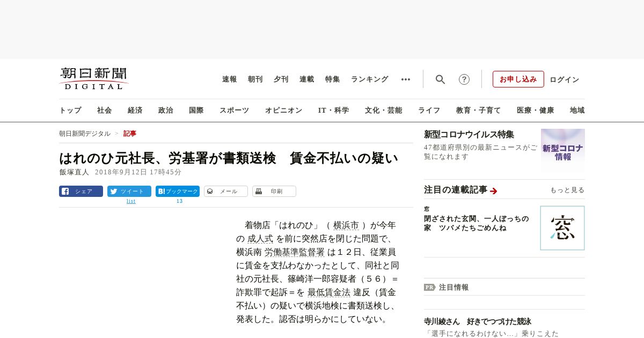Open the 窓 series thumbnail

(x=562, y=228)
